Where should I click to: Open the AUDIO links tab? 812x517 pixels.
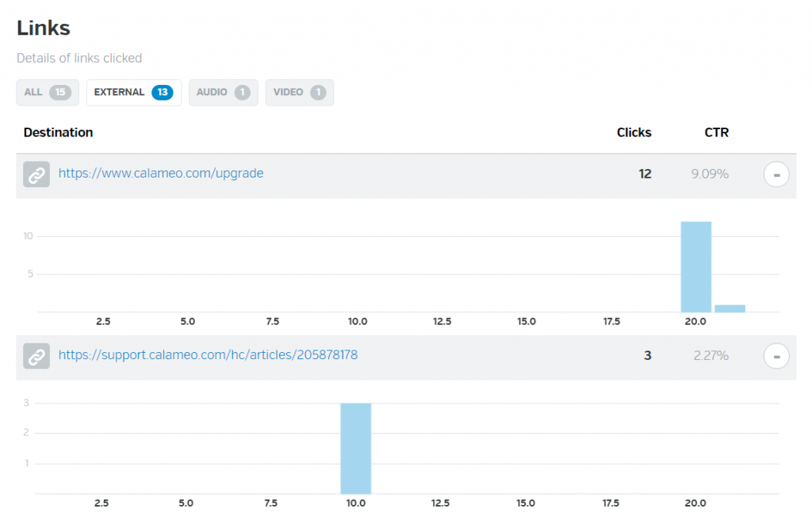(223, 93)
